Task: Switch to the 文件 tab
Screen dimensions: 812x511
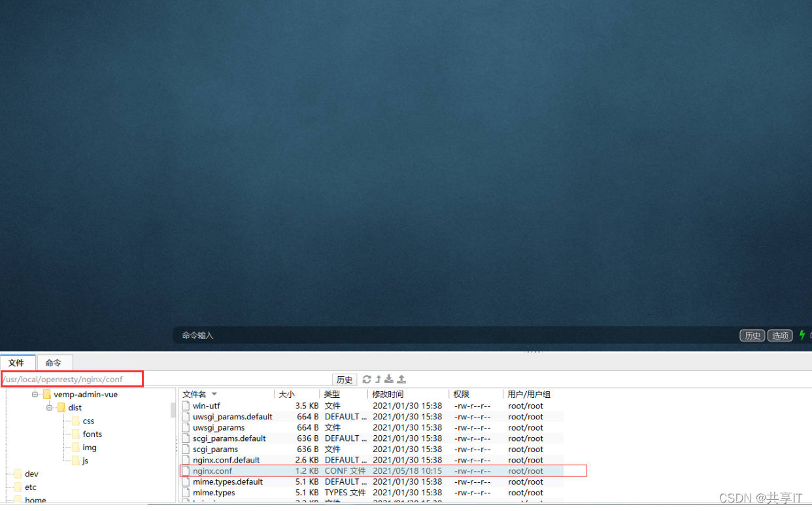Action: point(16,362)
